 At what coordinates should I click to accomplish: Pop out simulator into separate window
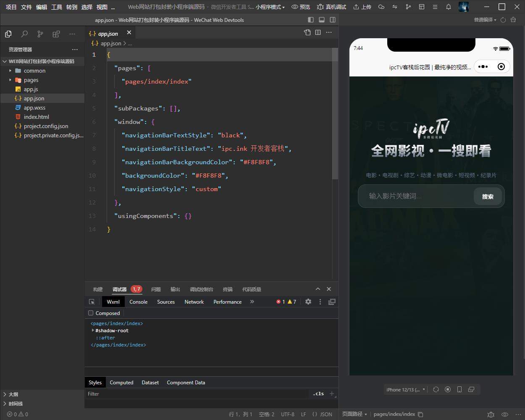[x=471, y=389]
